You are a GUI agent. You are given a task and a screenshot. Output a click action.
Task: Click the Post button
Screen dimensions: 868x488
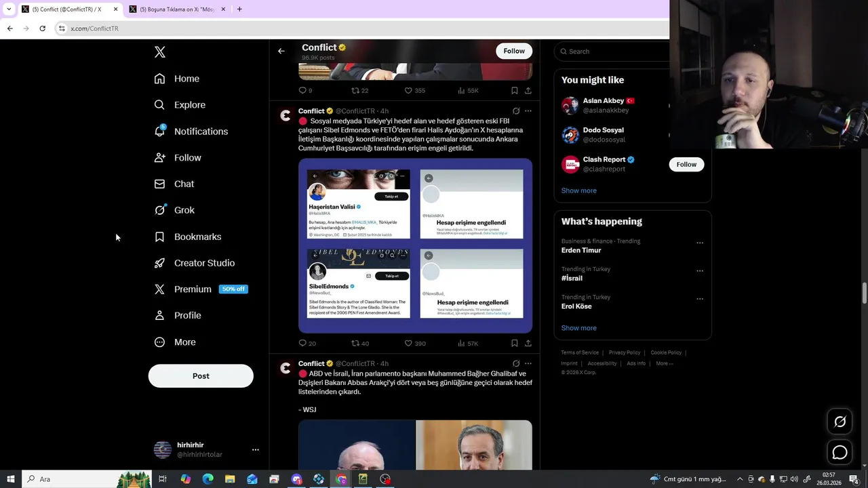tap(201, 376)
